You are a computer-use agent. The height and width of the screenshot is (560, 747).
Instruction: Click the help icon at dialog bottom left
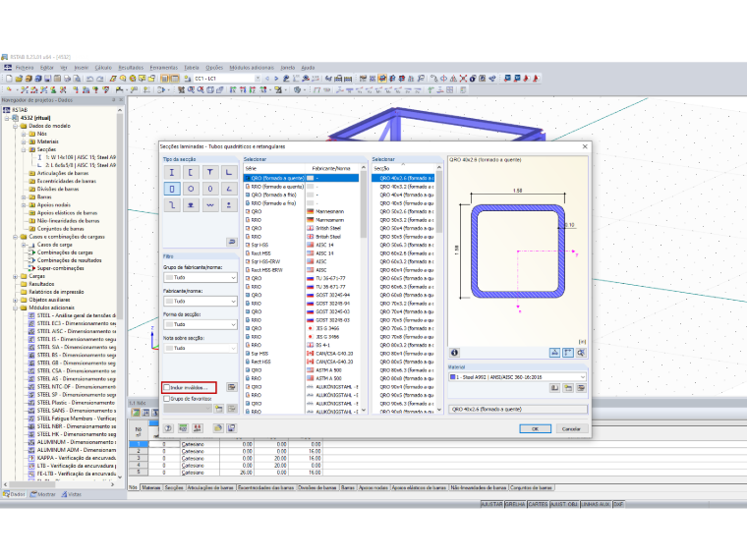168,428
